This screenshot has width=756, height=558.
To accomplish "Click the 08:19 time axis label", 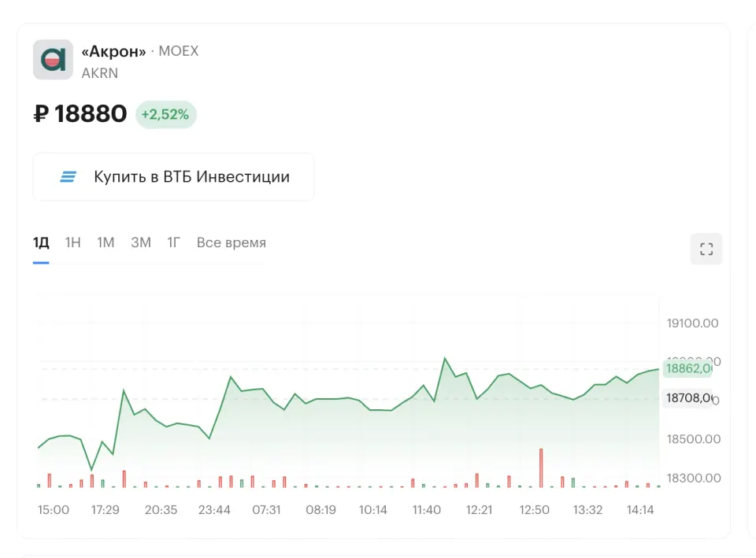I will [x=321, y=510].
